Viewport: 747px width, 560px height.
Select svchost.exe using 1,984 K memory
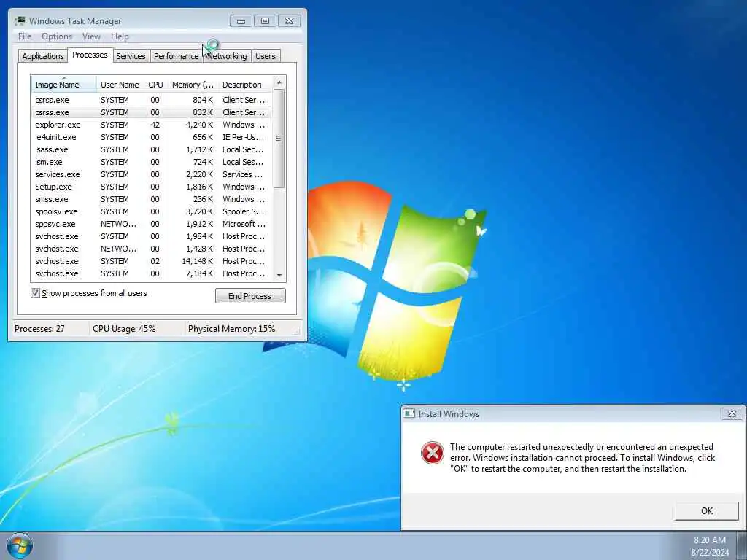click(x=152, y=236)
